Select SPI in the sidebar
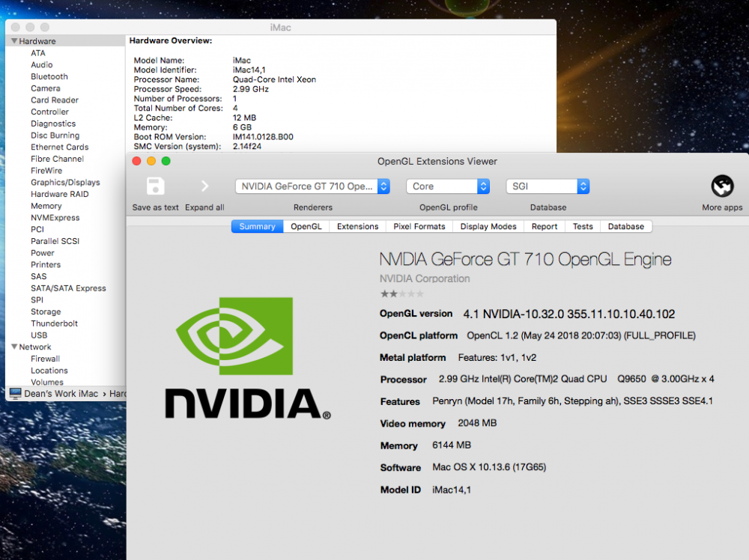Screen dimensions: 749x560 37,299
